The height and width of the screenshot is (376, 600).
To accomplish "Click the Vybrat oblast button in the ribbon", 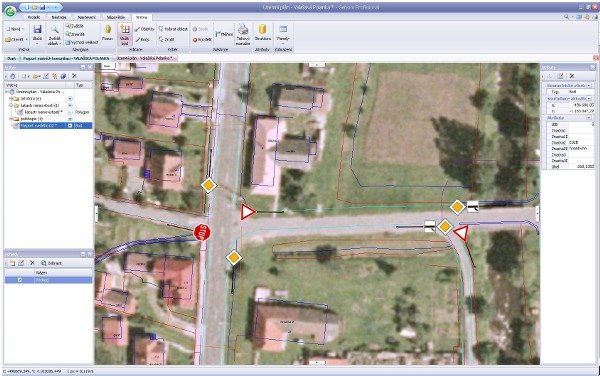I will (173, 29).
